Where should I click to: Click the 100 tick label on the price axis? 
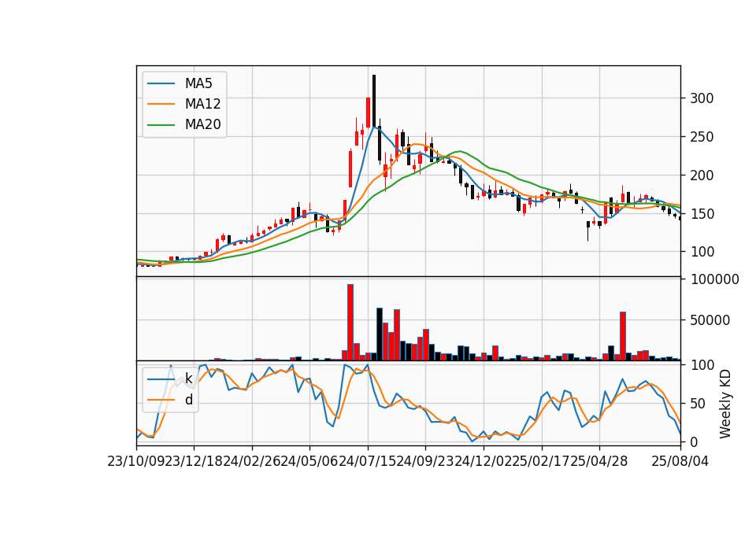pos(702,252)
